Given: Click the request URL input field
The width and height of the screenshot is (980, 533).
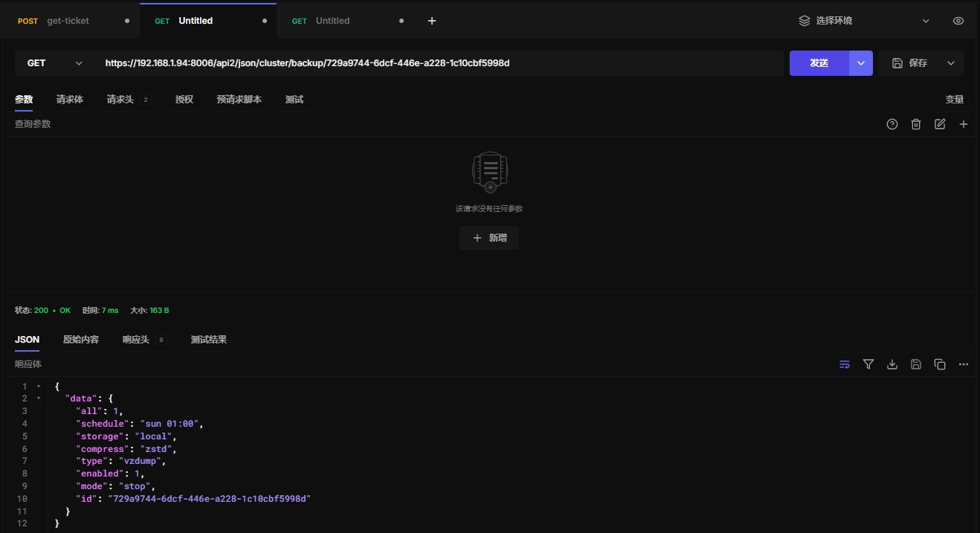Looking at the screenshot, I should pyautogui.click(x=439, y=63).
